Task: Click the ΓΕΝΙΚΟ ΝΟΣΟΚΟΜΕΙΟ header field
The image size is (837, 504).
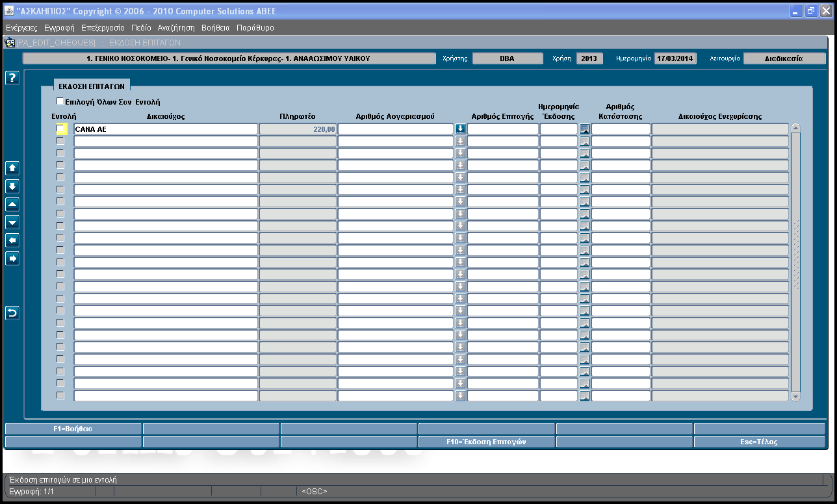Action: coord(229,58)
